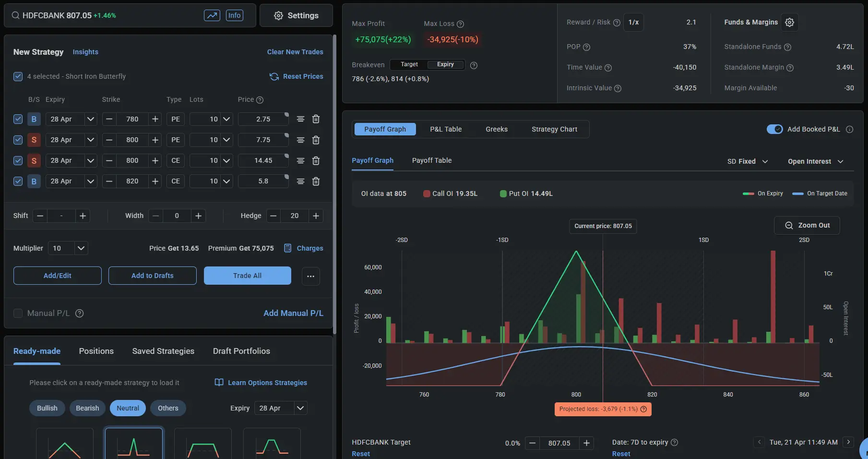868x459 pixels.
Task: Enable the Manual P/L checkbox
Action: (x=18, y=313)
